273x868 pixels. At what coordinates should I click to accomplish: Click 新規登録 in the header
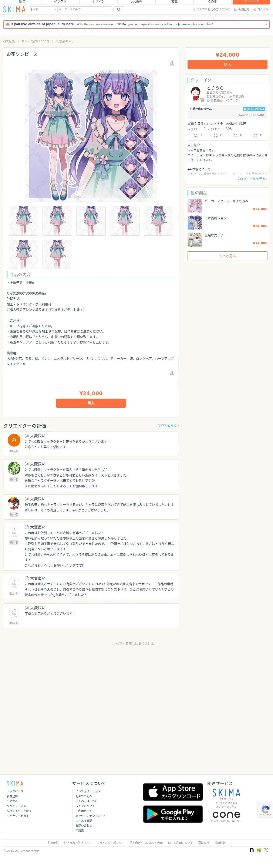click(x=242, y=9)
